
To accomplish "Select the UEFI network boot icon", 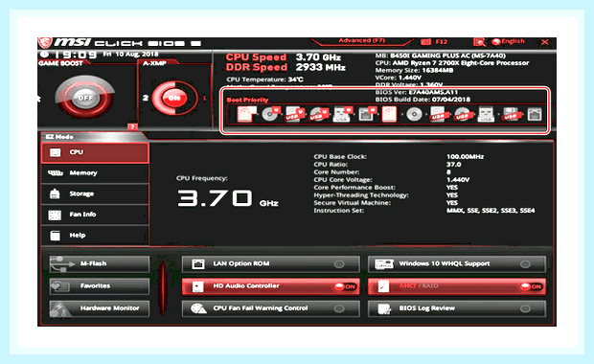I will coord(367,114).
